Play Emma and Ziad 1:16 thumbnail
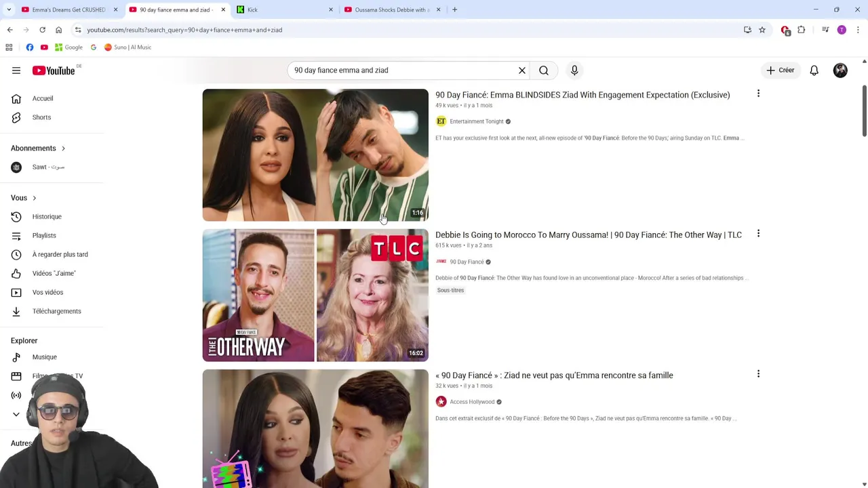This screenshot has height=488, width=868. click(315, 155)
